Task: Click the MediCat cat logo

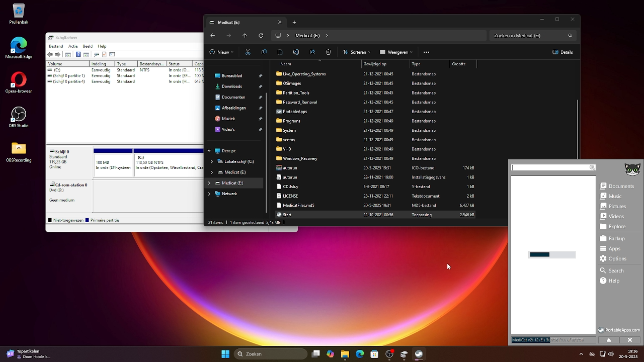Action: (632, 169)
